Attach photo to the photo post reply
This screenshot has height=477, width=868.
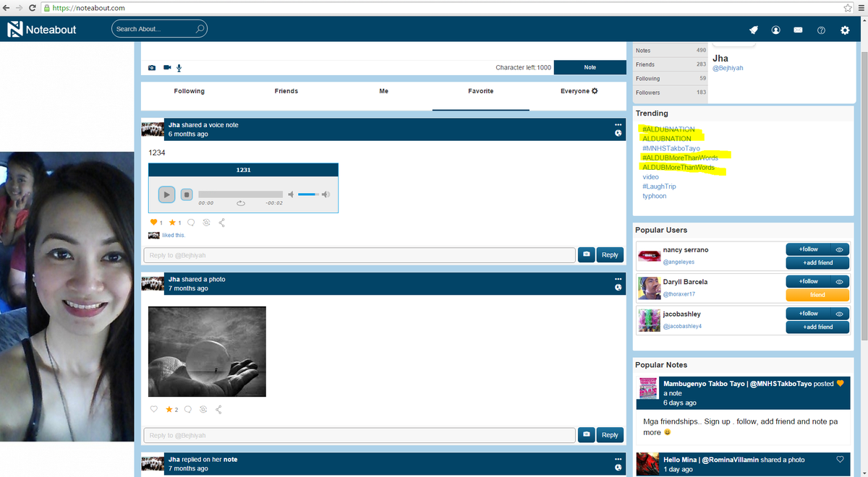click(x=586, y=434)
